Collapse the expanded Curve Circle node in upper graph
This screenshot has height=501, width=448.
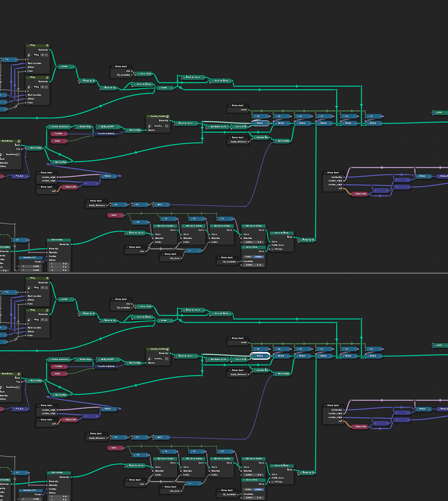(244, 247)
